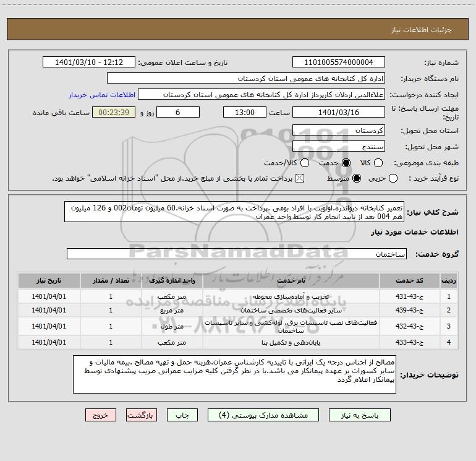The height and width of the screenshot is (461, 476).
Task: Click service code ج-43-433
Action: click(x=409, y=342)
